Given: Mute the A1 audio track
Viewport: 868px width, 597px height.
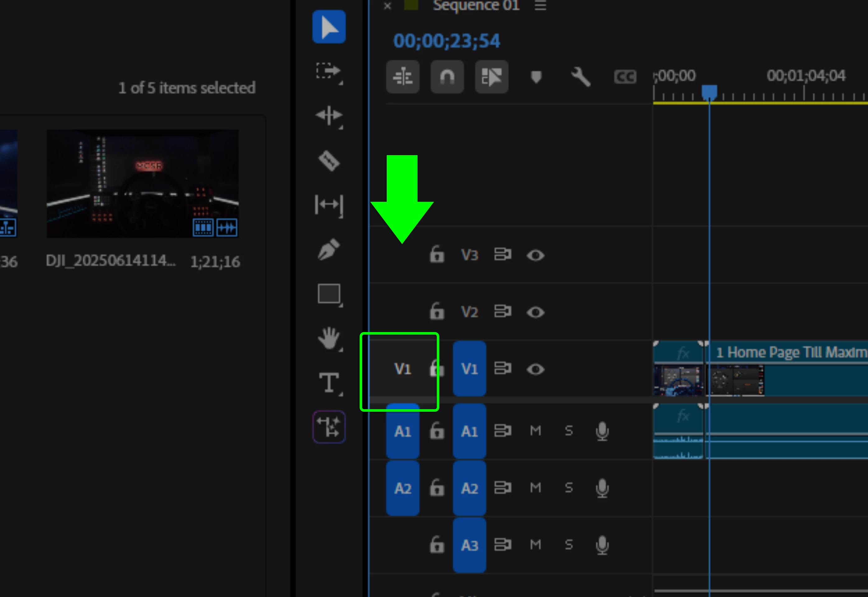Looking at the screenshot, I should (535, 431).
